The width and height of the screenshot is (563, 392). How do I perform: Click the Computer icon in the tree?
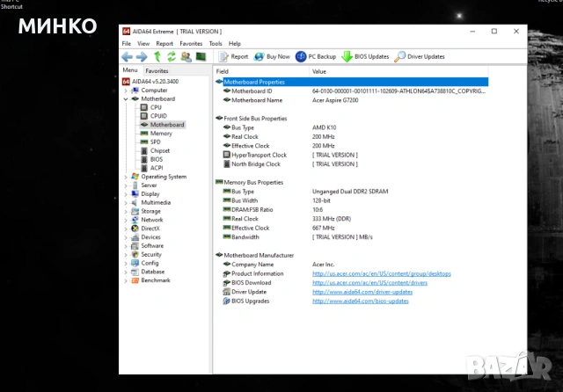pos(135,91)
